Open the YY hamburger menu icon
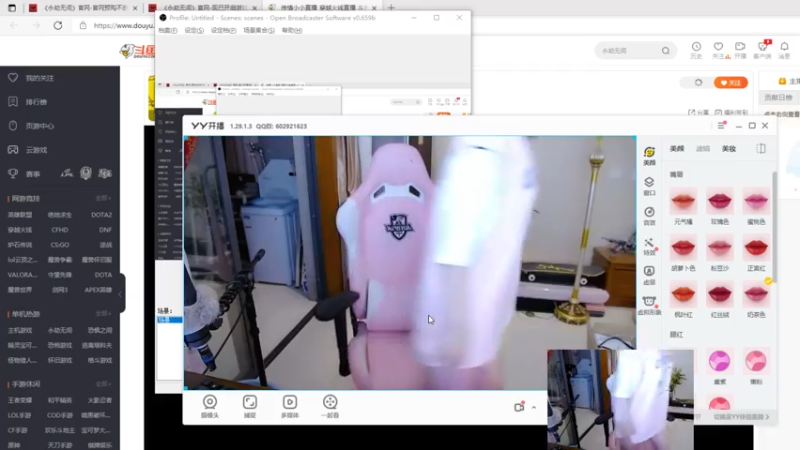 721,126
